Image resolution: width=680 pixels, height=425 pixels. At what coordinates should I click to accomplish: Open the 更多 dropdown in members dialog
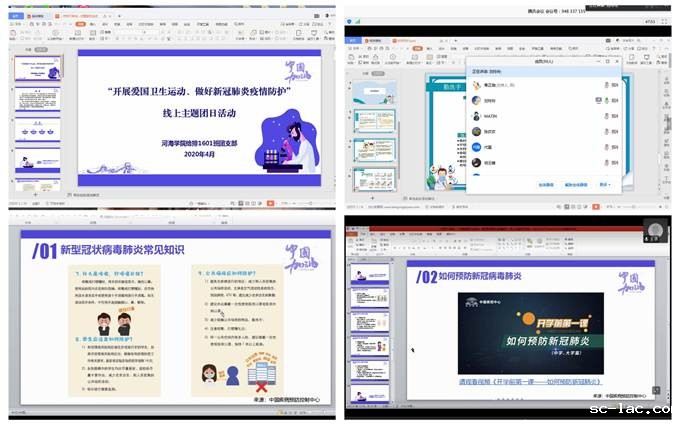click(604, 184)
